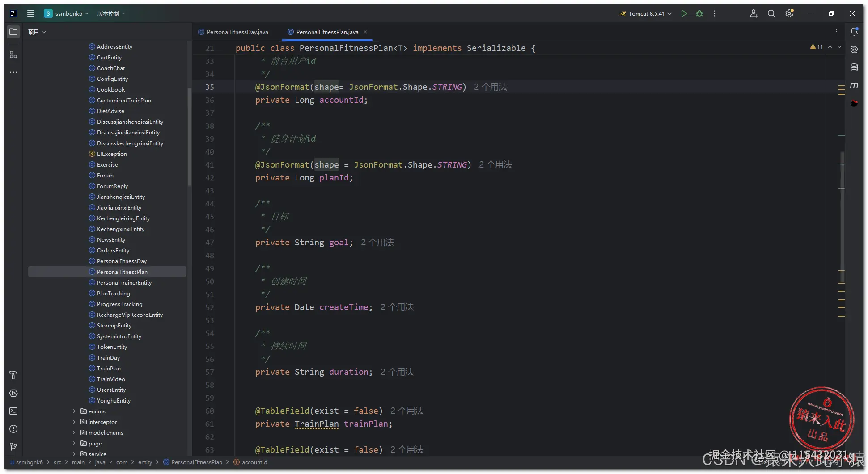Select the PersonalFitnessPlan.java tab

(x=327, y=32)
